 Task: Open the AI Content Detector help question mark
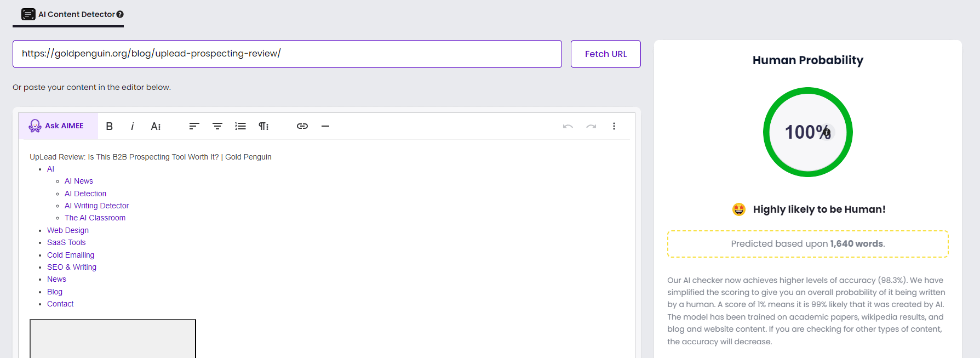[120, 14]
